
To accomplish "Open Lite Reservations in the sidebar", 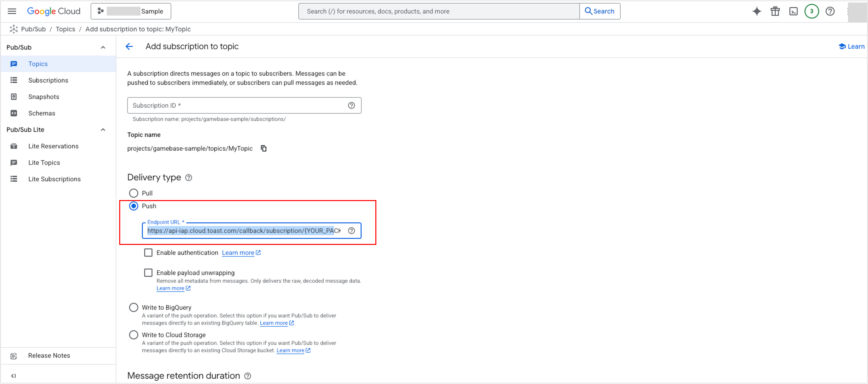I will click(x=58, y=146).
